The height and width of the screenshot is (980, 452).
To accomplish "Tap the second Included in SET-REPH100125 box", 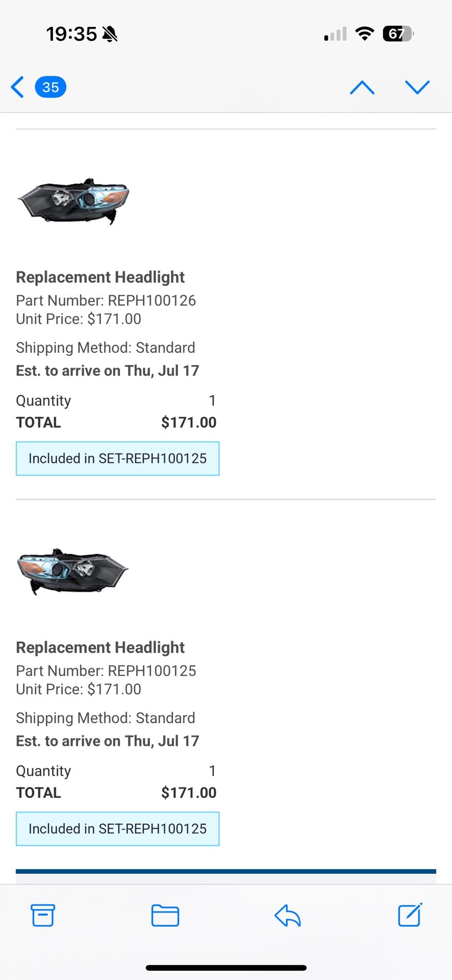I will 117,829.
